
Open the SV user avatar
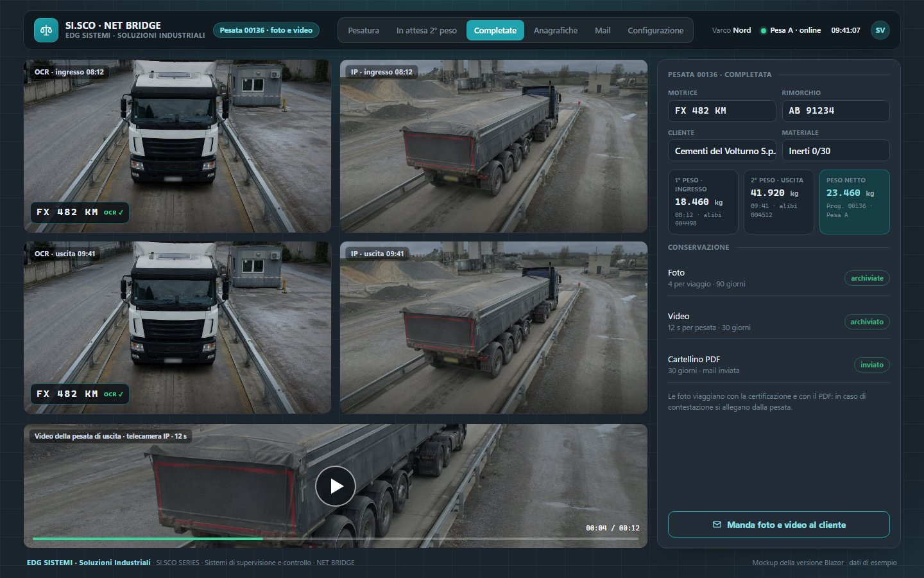point(880,30)
